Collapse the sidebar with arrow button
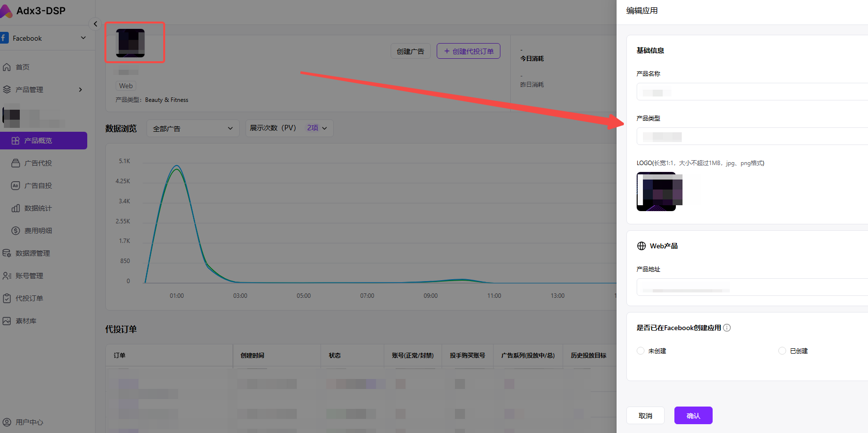The width and height of the screenshot is (868, 433). tap(95, 24)
